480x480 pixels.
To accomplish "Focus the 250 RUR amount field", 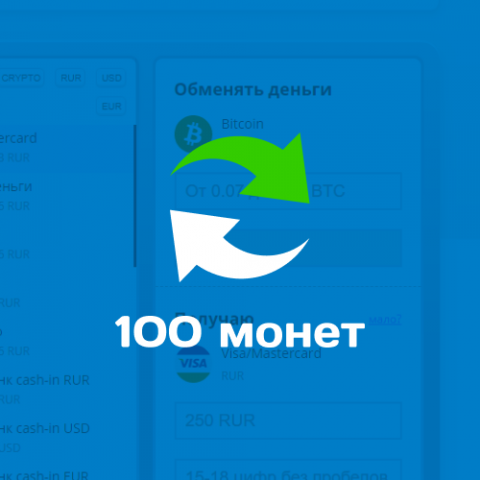I will (288, 421).
